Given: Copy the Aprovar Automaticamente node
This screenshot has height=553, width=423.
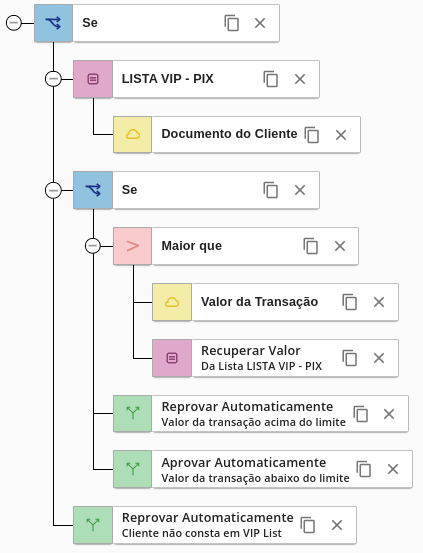Looking at the screenshot, I should coord(364,469).
